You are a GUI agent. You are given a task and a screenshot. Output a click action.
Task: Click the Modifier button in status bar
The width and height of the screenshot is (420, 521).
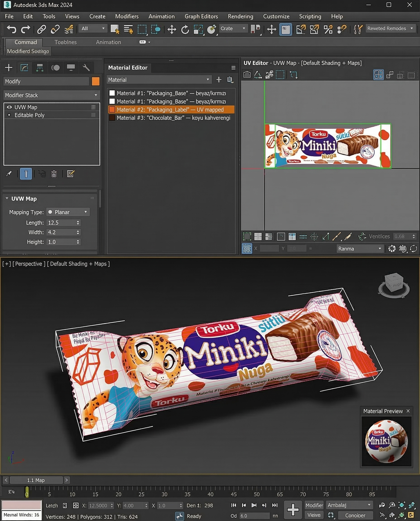coord(314,505)
